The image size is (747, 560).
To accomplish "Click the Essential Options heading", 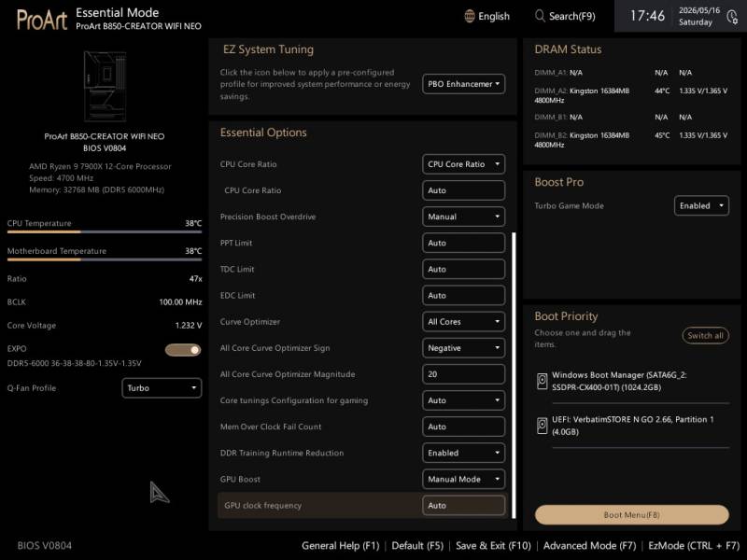I will [263, 133].
